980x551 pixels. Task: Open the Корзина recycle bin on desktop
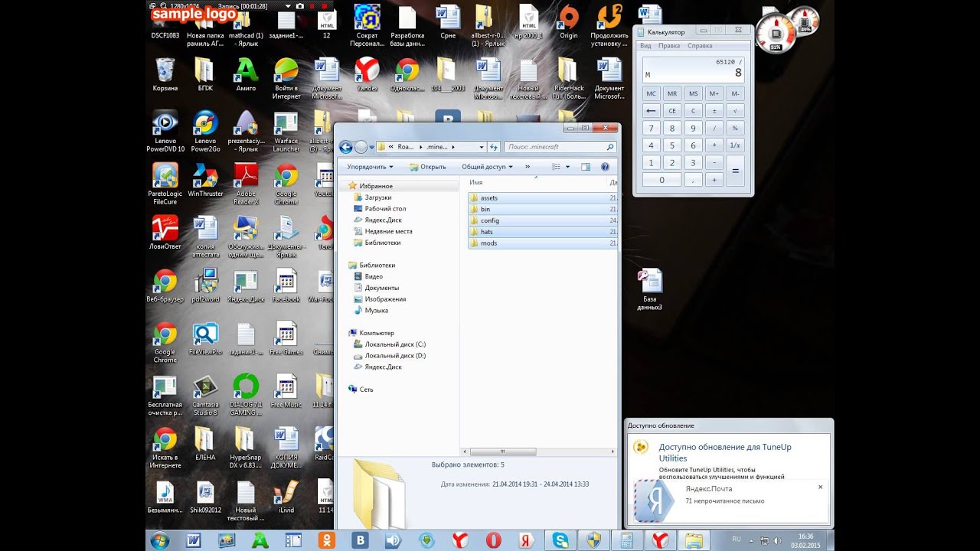click(165, 75)
